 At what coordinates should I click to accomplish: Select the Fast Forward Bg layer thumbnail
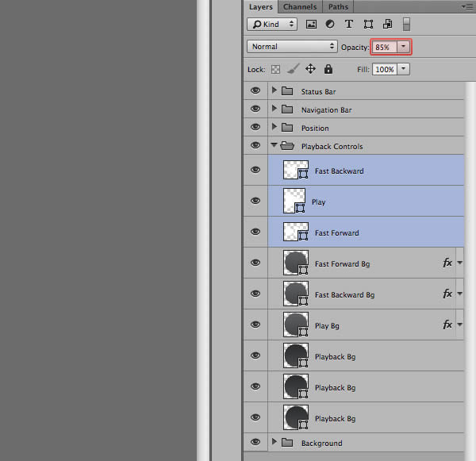[x=296, y=263]
